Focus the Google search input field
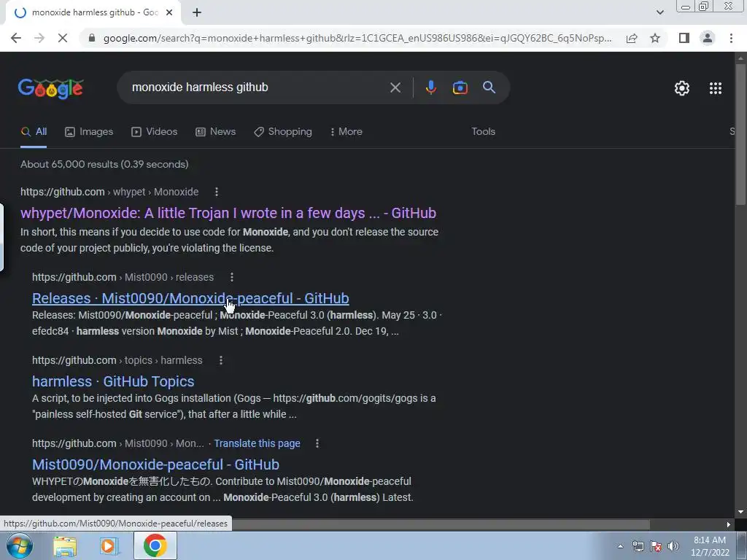Image resolution: width=747 pixels, height=560 pixels. click(x=256, y=87)
